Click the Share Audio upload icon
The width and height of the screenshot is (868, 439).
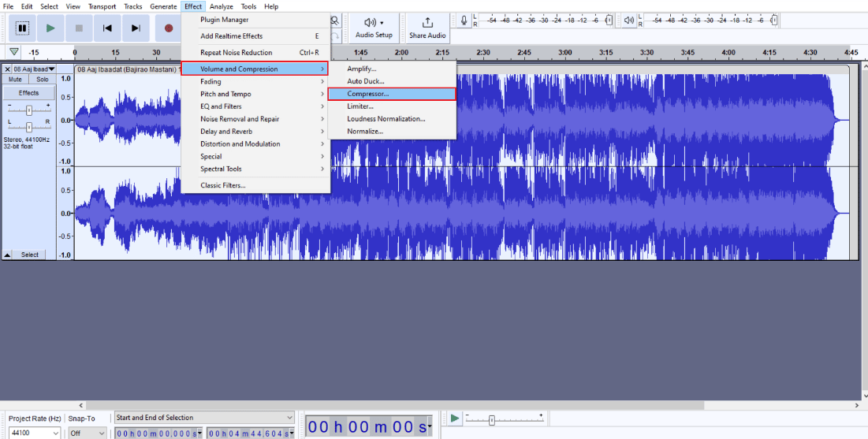click(427, 28)
